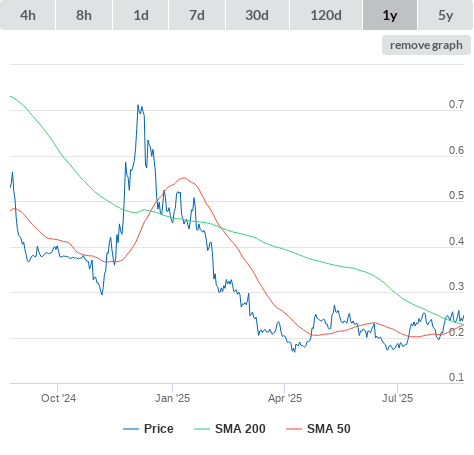Click the remove graph button
Image resolution: width=474 pixels, height=455 pixels.
426,45
